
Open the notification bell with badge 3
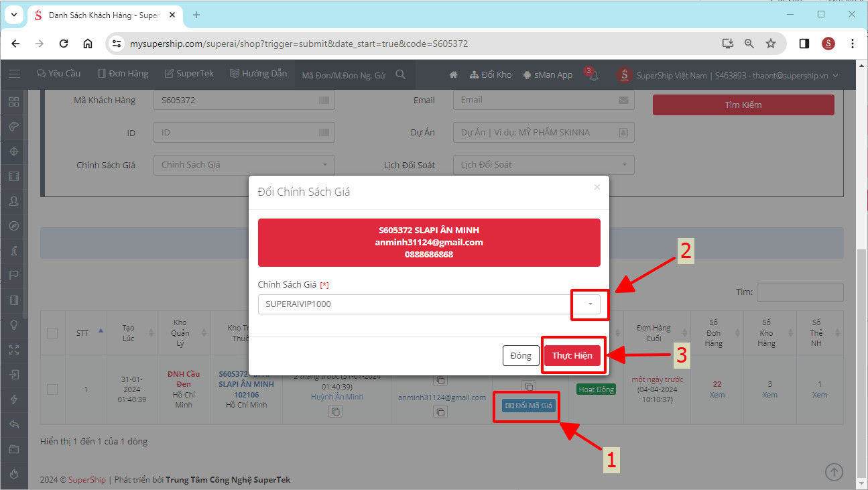(x=593, y=75)
